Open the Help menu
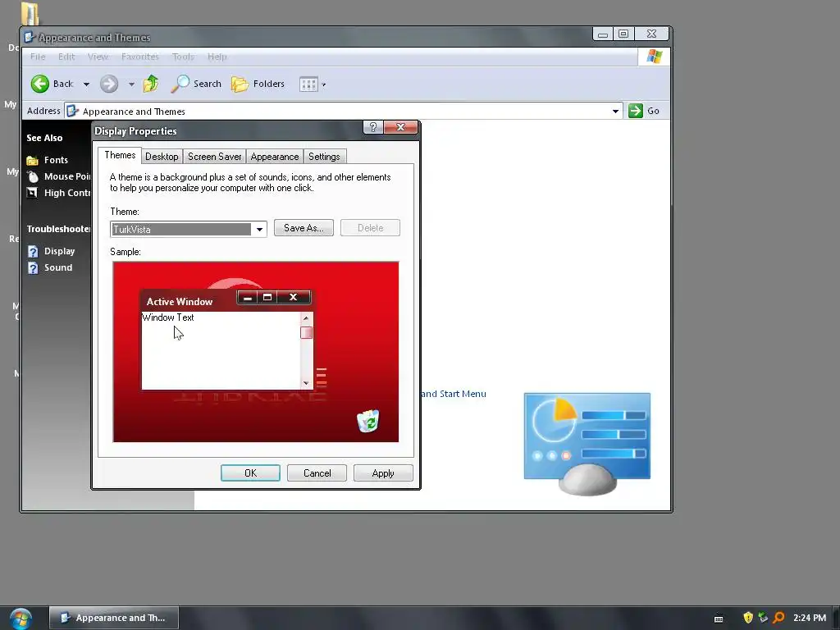Image resolution: width=840 pixels, height=630 pixels. (x=217, y=57)
